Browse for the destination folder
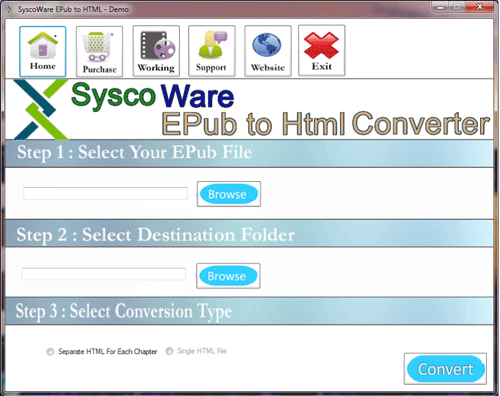This screenshot has width=500, height=396. coord(228,276)
